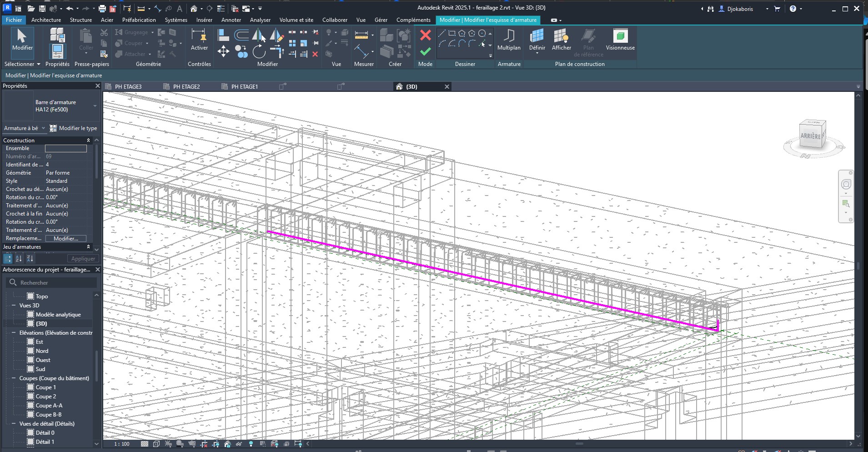This screenshot has height=452, width=868.
Task: Toggle the crop region visibility
Action: [x=216, y=444]
